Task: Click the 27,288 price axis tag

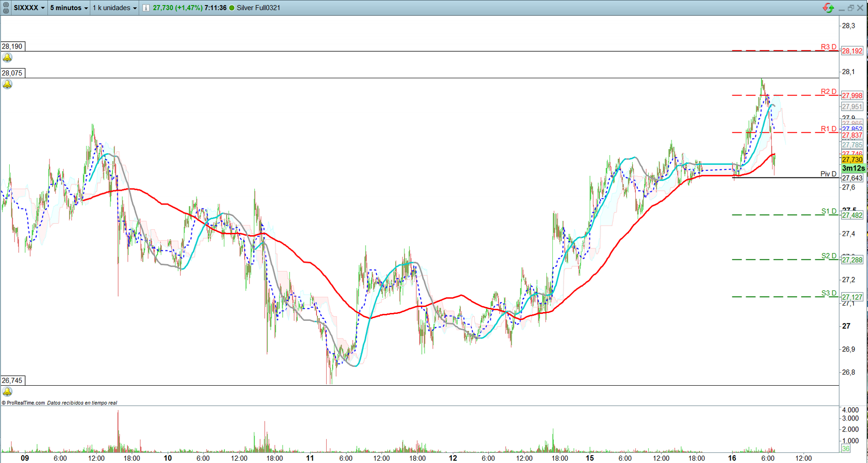Action: pos(852,260)
